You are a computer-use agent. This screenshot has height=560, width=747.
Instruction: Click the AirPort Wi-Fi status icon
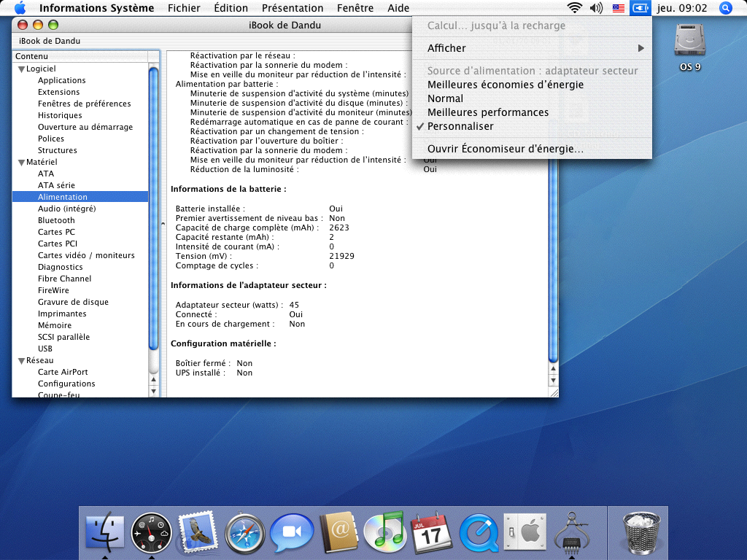(x=575, y=7)
